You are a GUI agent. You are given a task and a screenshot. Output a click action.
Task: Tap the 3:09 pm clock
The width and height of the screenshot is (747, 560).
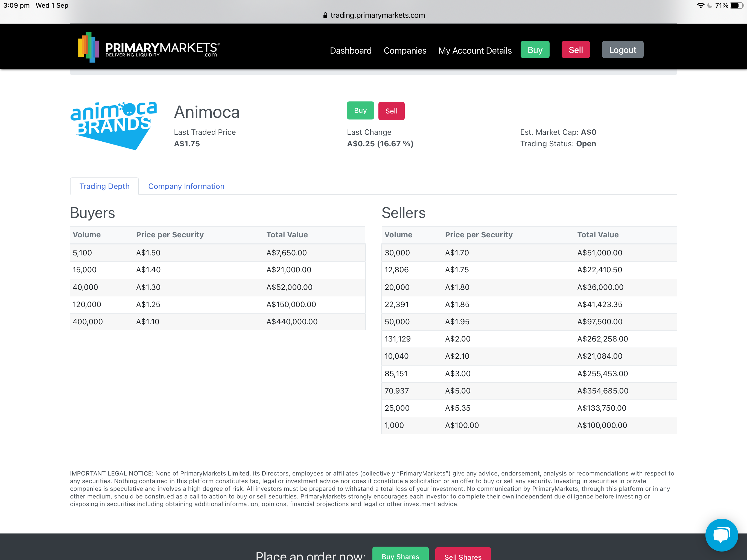point(17,5)
